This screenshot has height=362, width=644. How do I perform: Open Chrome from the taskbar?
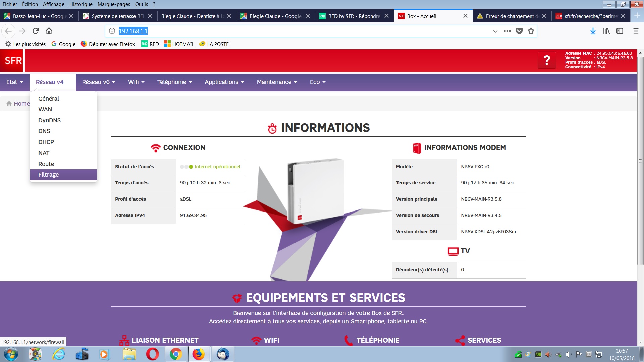coord(176,354)
